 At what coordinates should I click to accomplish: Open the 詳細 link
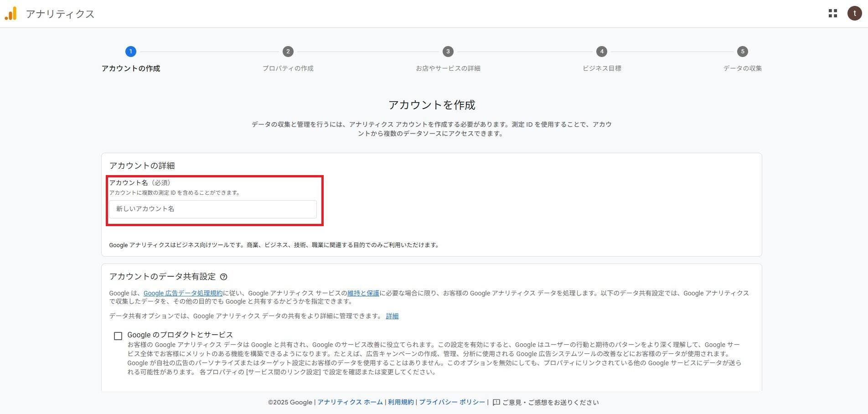(392, 316)
